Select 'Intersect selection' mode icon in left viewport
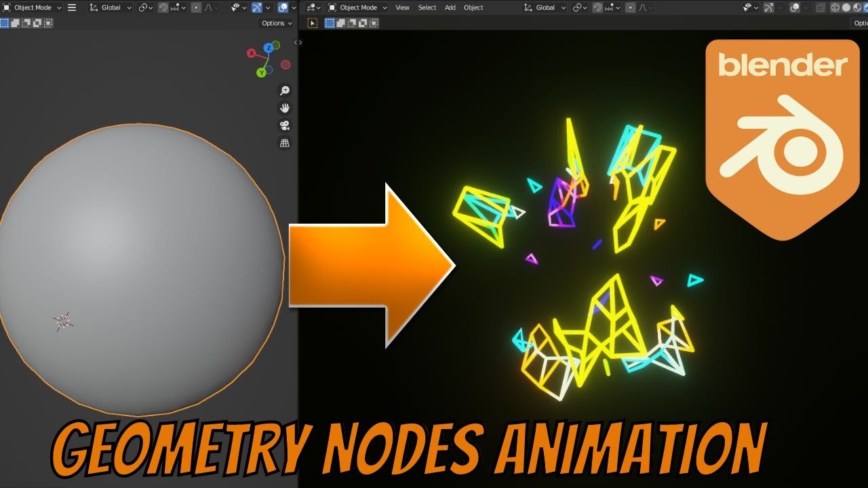 coord(48,23)
